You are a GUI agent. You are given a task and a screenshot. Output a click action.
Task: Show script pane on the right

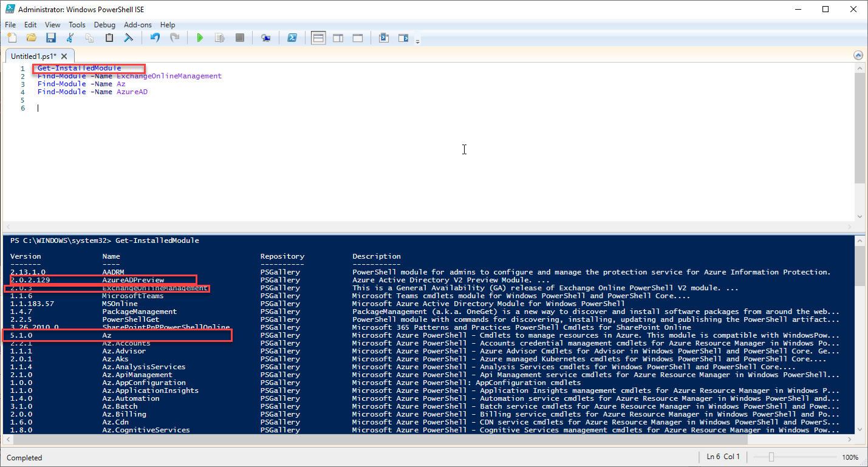tap(338, 38)
